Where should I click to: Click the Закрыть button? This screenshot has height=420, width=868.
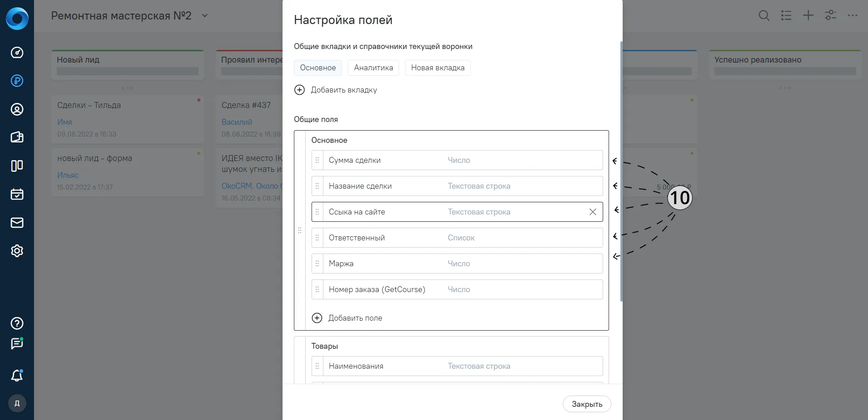click(587, 404)
